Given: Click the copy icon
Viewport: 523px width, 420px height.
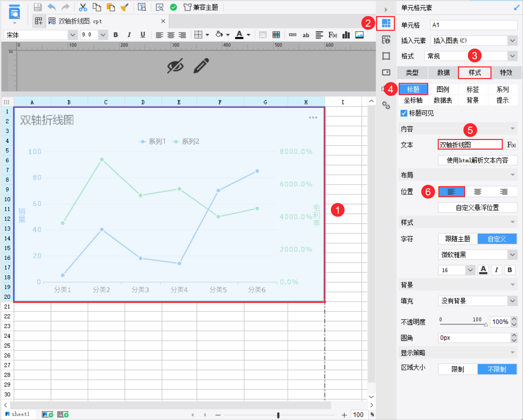Looking at the screenshot, I should point(97,7).
